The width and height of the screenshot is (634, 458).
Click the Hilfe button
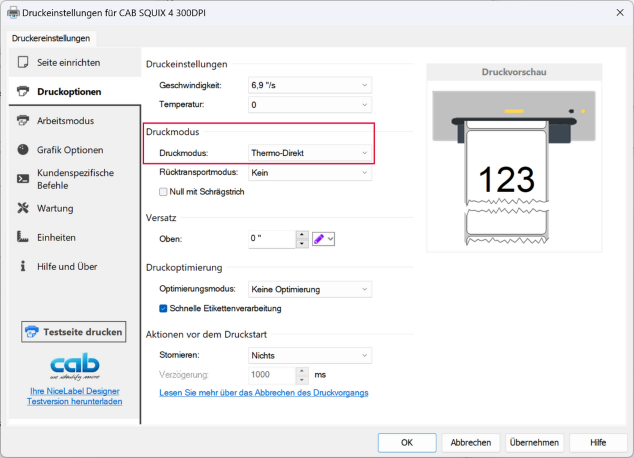click(598, 443)
